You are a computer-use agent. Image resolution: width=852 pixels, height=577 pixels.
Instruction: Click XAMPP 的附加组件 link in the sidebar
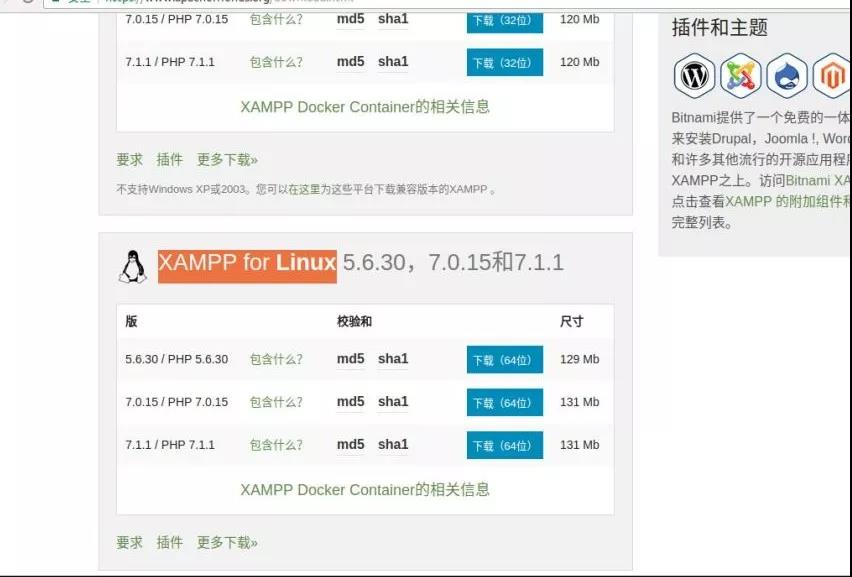(x=788, y=202)
